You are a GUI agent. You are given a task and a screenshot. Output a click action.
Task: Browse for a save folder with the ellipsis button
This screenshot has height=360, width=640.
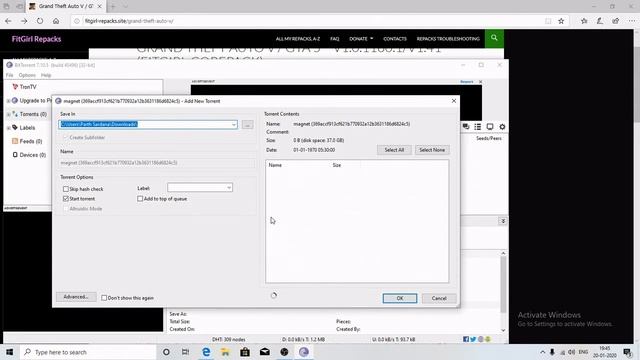[247, 124]
